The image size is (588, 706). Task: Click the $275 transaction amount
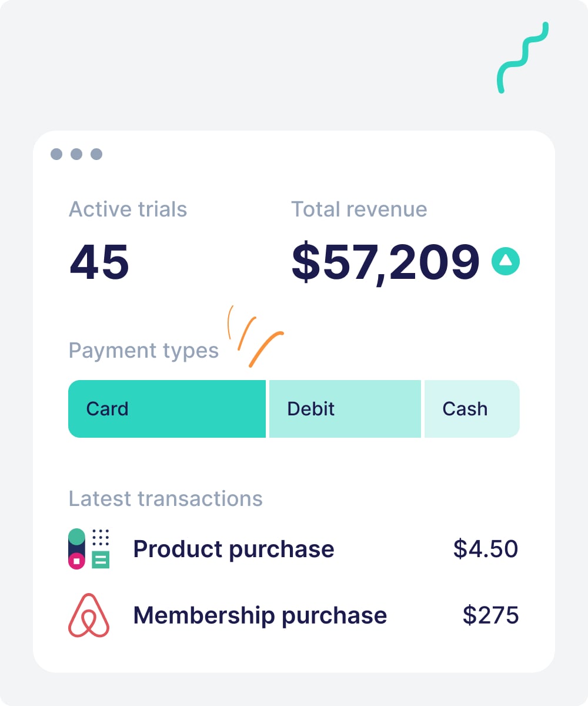click(491, 615)
